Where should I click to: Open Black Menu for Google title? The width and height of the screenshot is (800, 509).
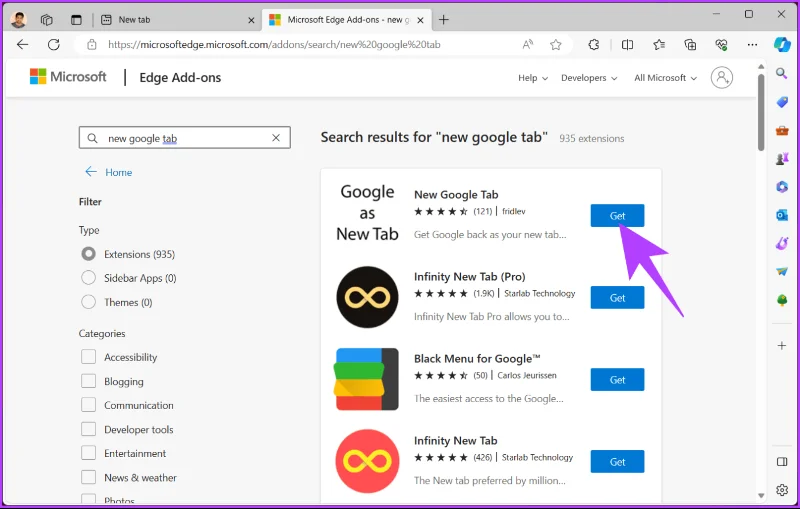(477, 359)
